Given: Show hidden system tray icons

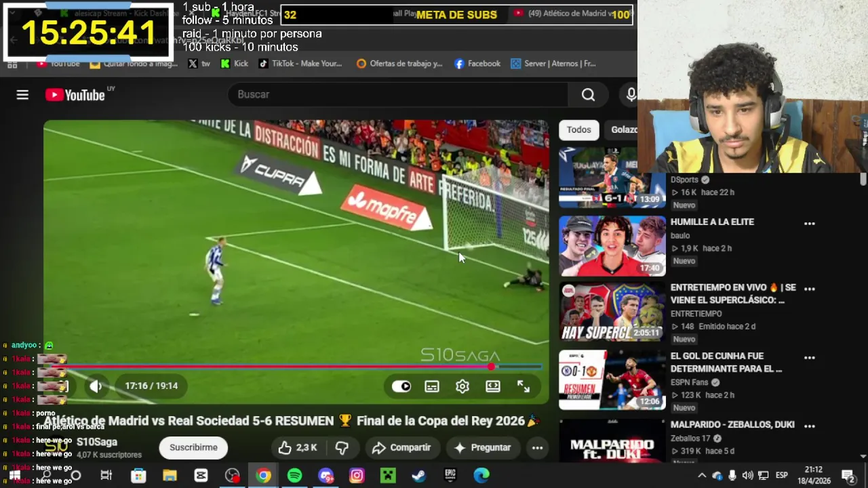Looking at the screenshot, I should pos(702,476).
